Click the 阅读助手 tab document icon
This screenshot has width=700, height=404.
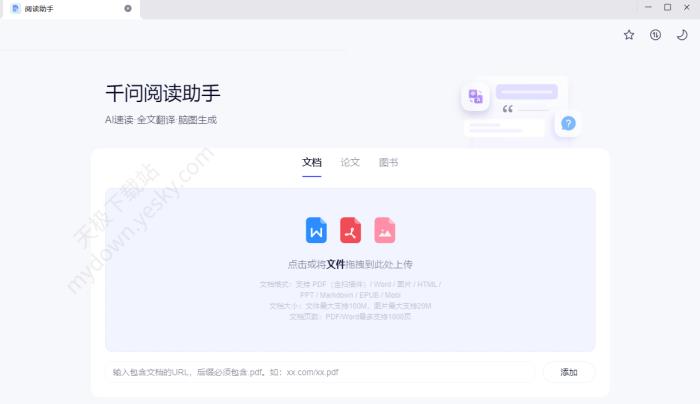[x=16, y=8]
